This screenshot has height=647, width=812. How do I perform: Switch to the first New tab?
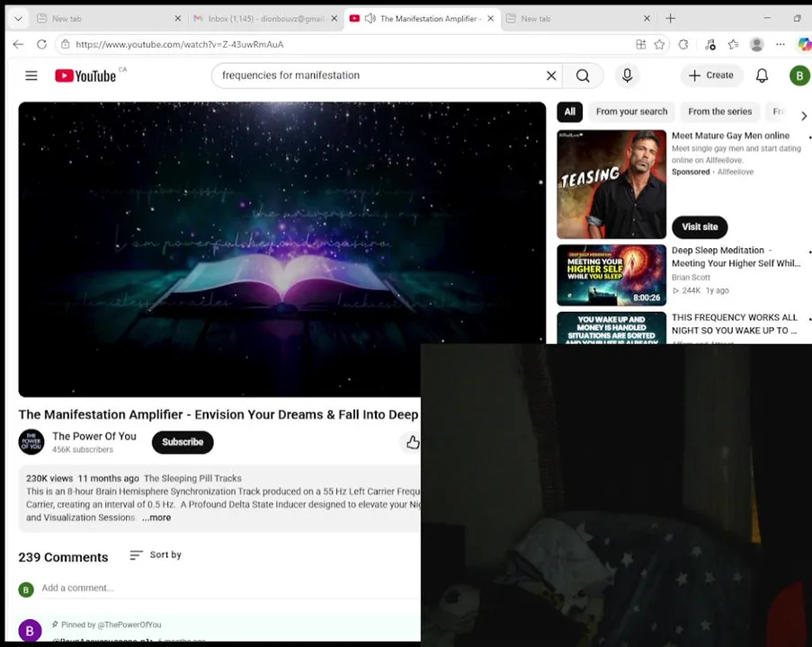pos(109,19)
